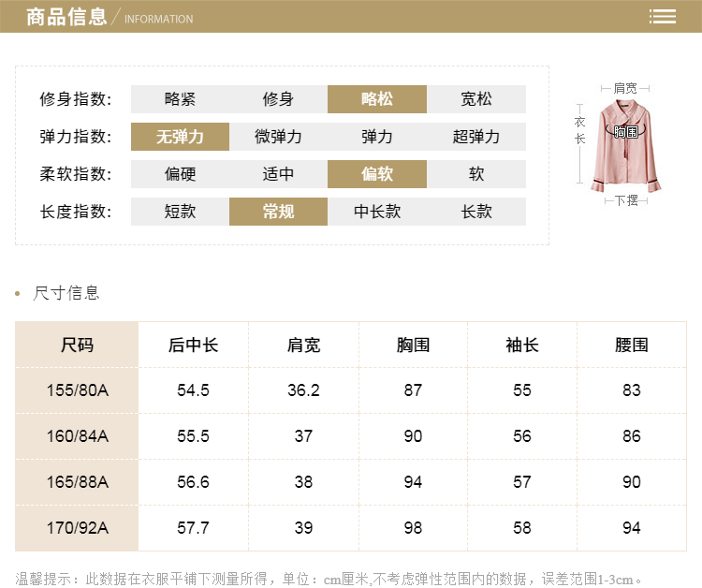Select the 无弹力 elasticity option
This screenshot has width=702, height=588.
point(180,137)
